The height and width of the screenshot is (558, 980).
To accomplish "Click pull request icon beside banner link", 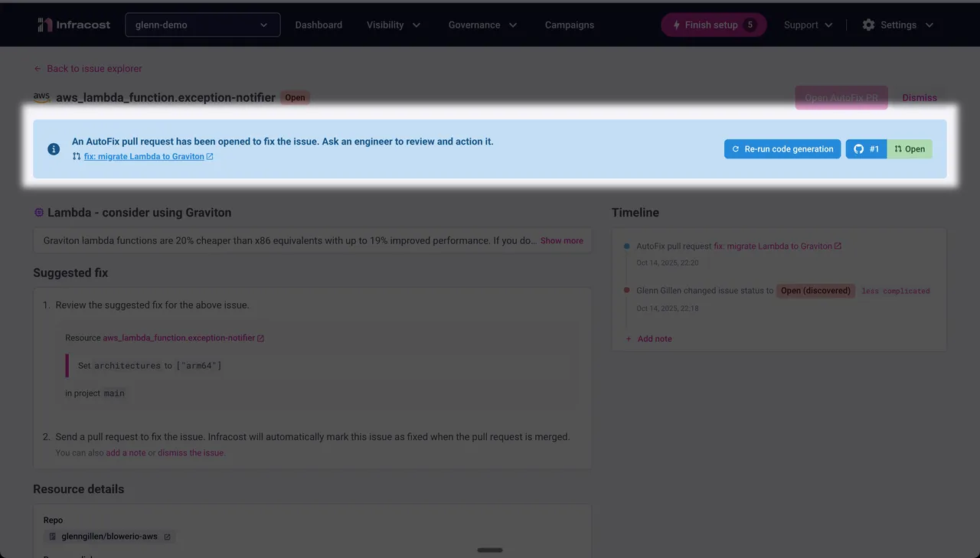I will click(x=77, y=156).
